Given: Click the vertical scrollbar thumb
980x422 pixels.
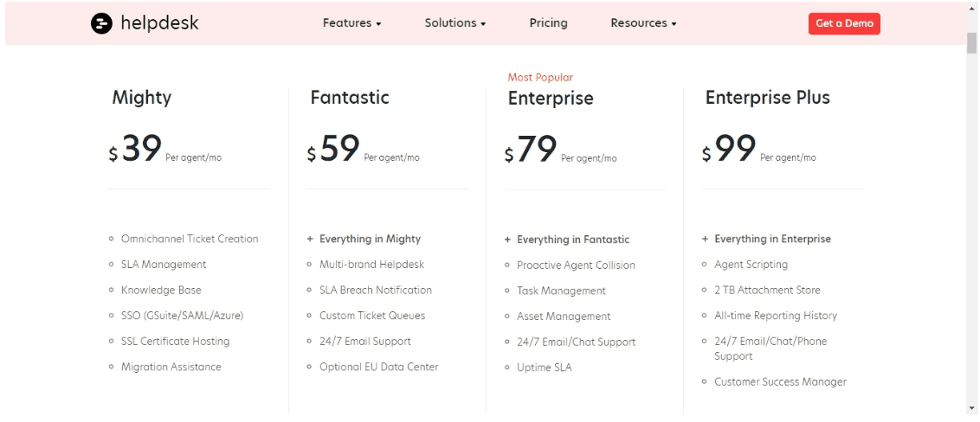Looking at the screenshot, I should 971,44.
